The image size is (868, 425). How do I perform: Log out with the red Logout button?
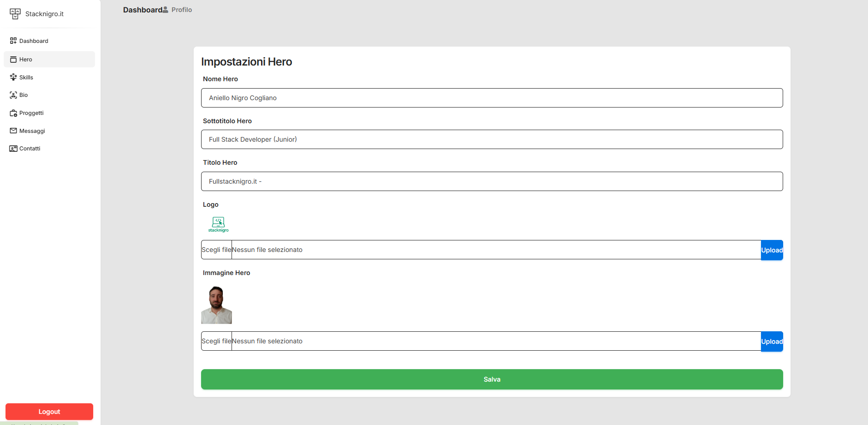click(49, 412)
